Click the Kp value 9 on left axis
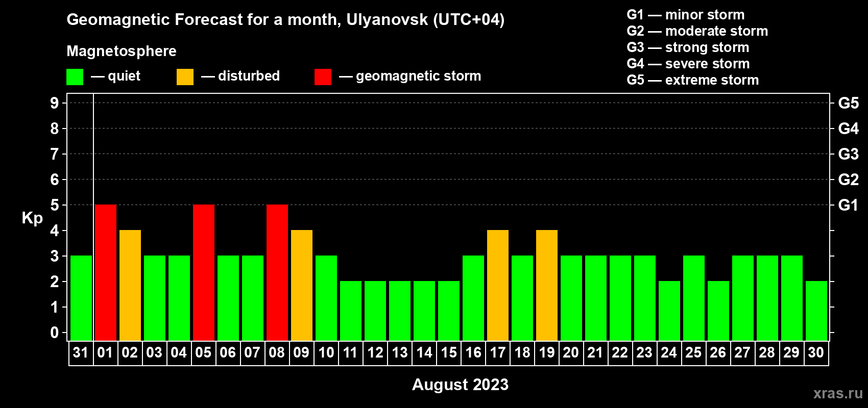This screenshot has width=868, height=408. 55,103
